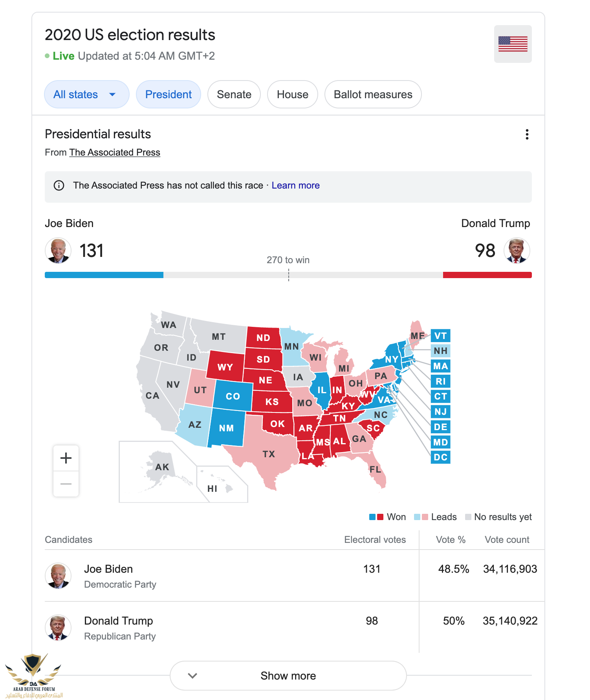This screenshot has height=700, width=590.
Task: Click the three-dot more options icon
Action: (x=527, y=134)
